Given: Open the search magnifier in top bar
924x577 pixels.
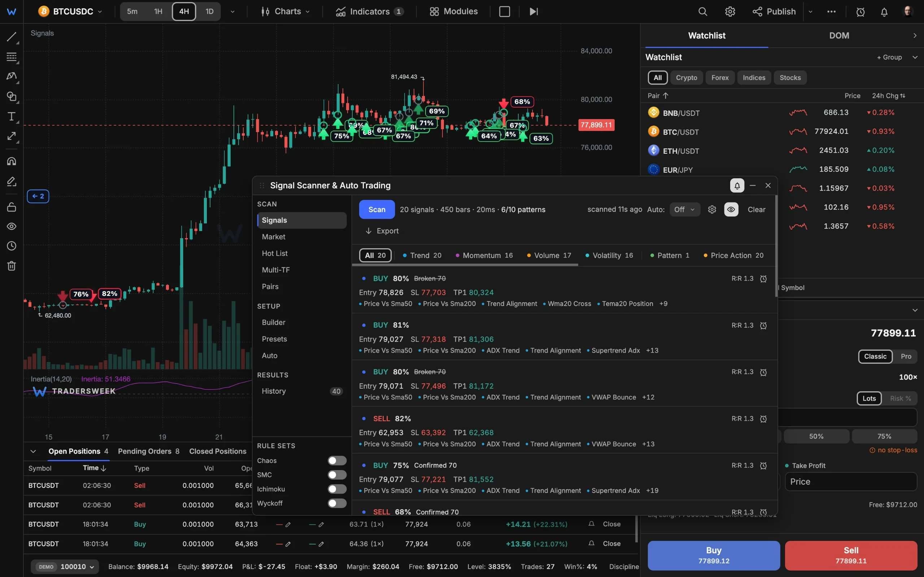Looking at the screenshot, I should pyautogui.click(x=703, y=12).
